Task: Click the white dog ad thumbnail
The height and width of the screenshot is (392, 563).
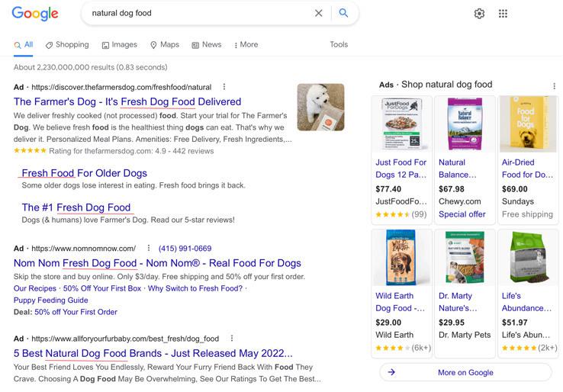Action: (x=320, y=107)
